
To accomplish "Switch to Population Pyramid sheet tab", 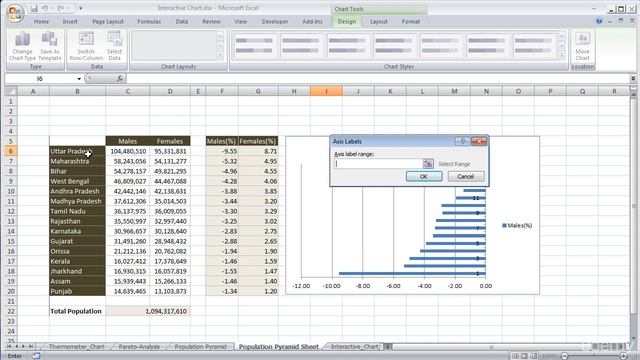I will tap(200, 347).
